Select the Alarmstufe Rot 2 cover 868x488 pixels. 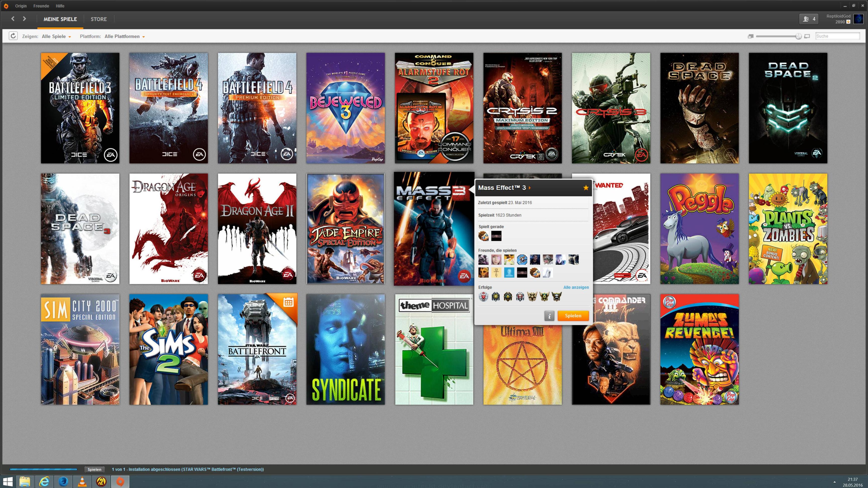click(x=434, y=108)
